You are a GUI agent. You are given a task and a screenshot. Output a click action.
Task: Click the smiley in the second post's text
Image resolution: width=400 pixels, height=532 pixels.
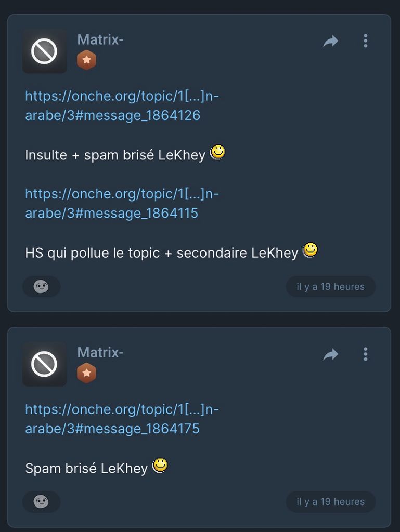click(x=160, y=465)
